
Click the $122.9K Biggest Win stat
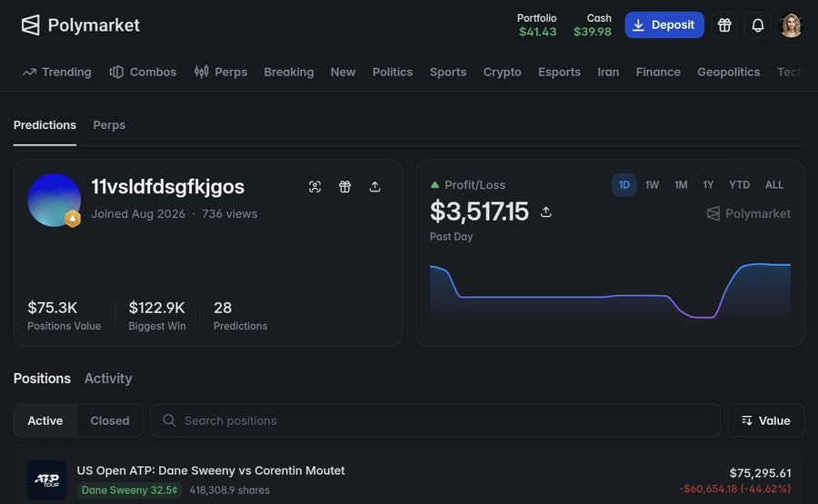157,315
